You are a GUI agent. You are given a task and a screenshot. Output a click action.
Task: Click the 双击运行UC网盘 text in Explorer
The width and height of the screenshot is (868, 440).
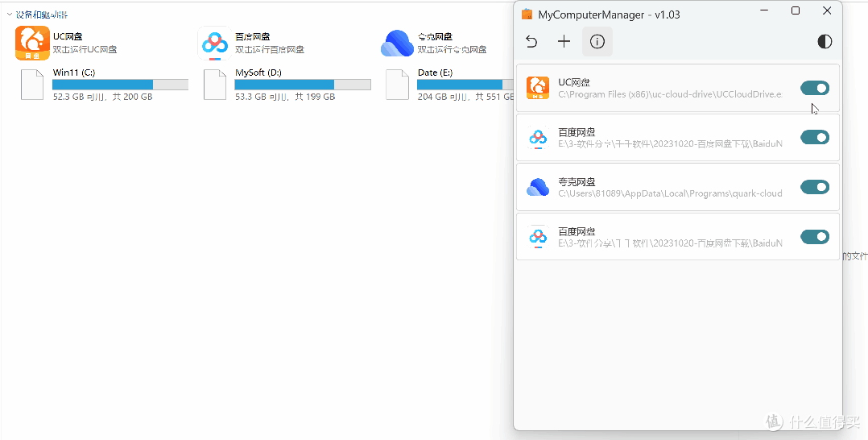click(85, 49)
